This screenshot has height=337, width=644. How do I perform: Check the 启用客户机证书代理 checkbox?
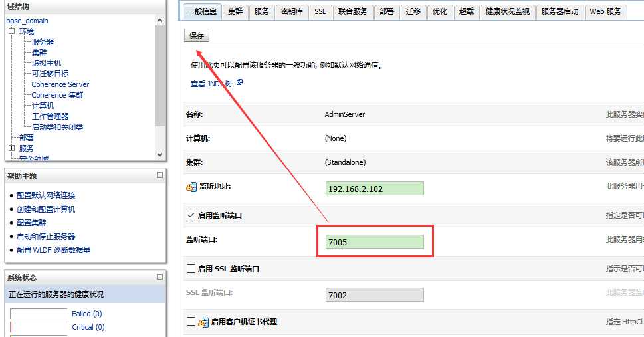[x=191, y=322]
